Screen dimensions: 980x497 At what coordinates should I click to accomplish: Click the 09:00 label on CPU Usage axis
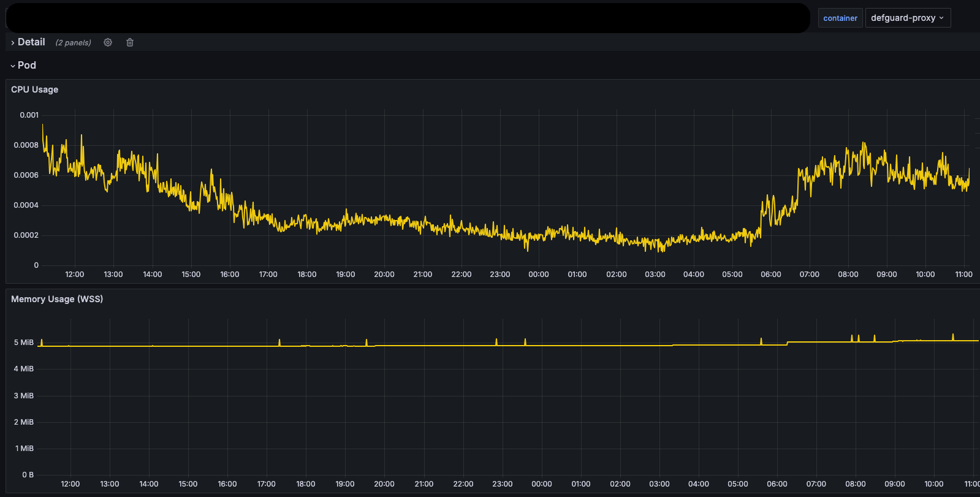click(x=886, y=275)
